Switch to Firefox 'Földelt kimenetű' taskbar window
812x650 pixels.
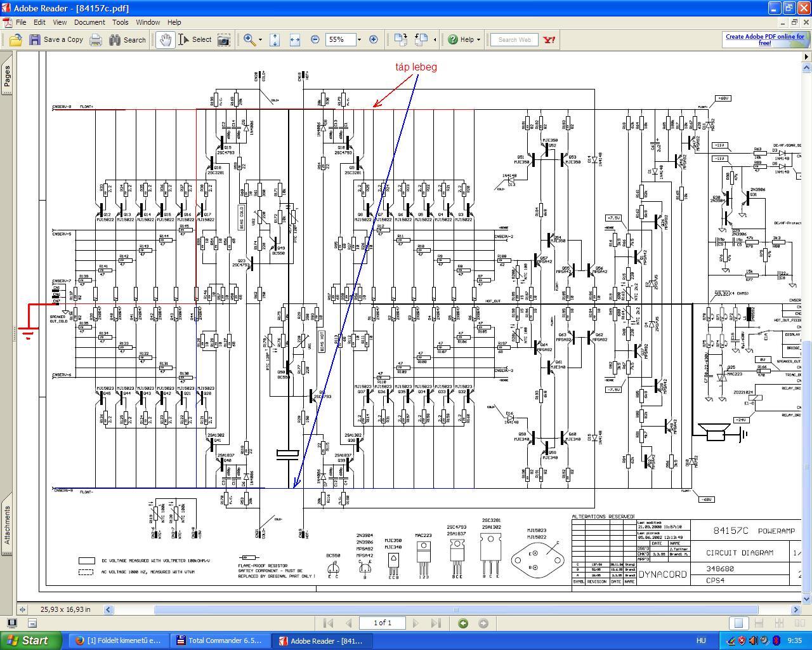coord(119,640)
